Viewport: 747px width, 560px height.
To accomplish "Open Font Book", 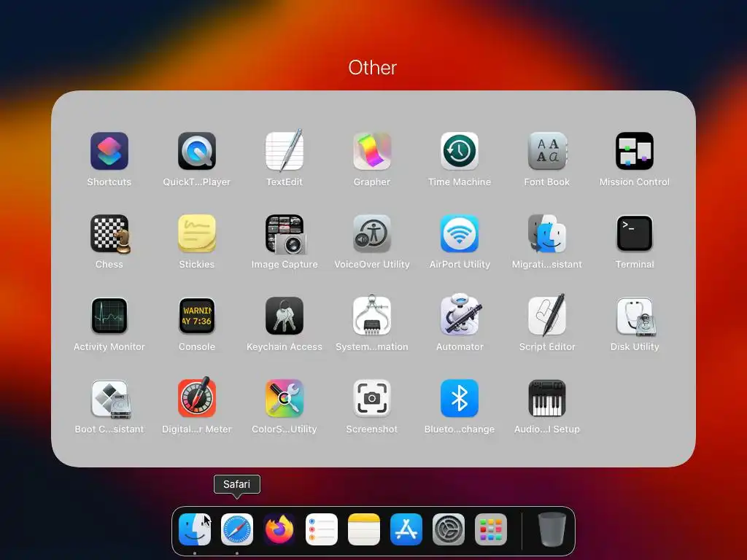I will (547, 151).
